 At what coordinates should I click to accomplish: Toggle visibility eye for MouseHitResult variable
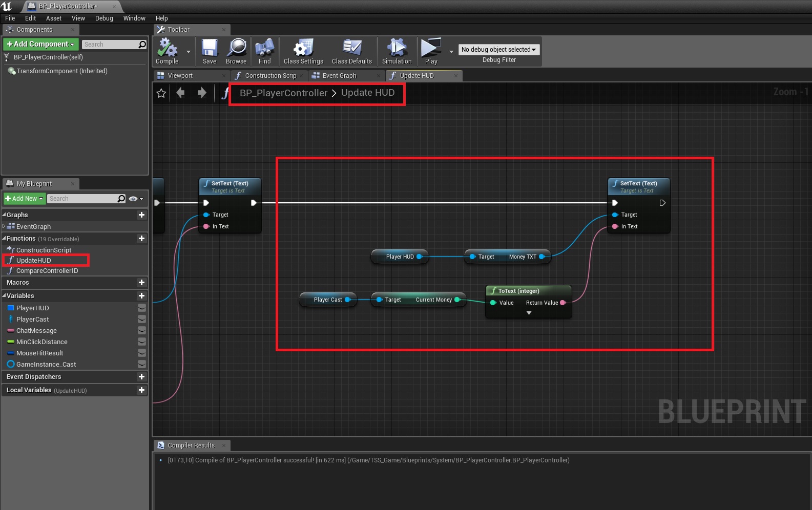click(x=142, y=353)
